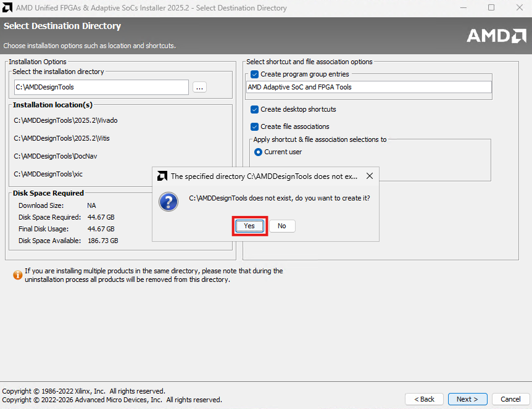Click the Select Destination Directory heading
Viewport: 532px width, 409px height.
62,26
